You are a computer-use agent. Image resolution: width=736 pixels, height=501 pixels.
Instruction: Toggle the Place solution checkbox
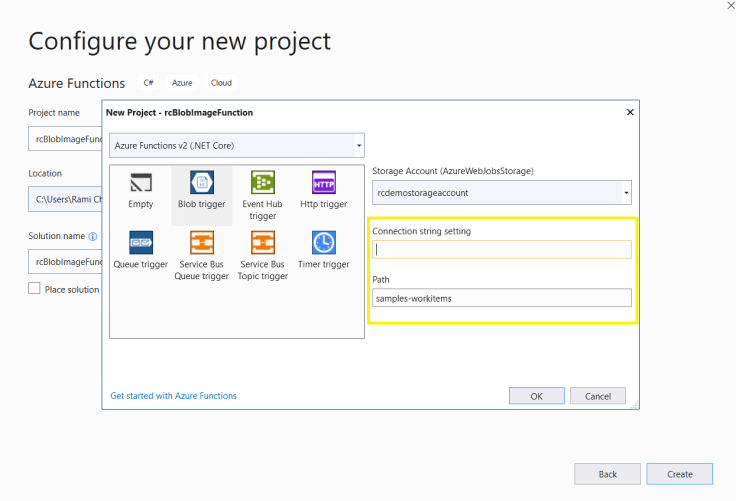coord(35,289)
